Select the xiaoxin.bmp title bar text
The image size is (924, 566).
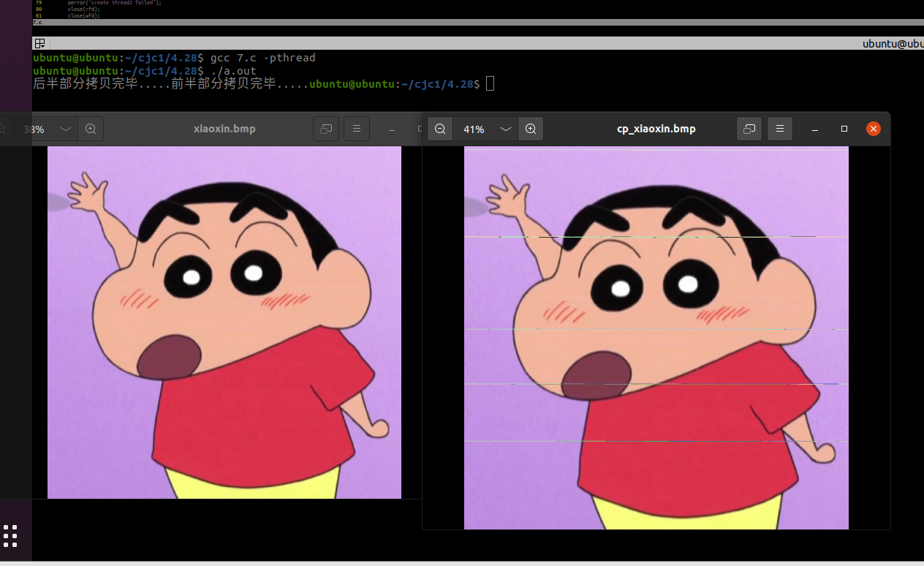[x=224, y=129]
